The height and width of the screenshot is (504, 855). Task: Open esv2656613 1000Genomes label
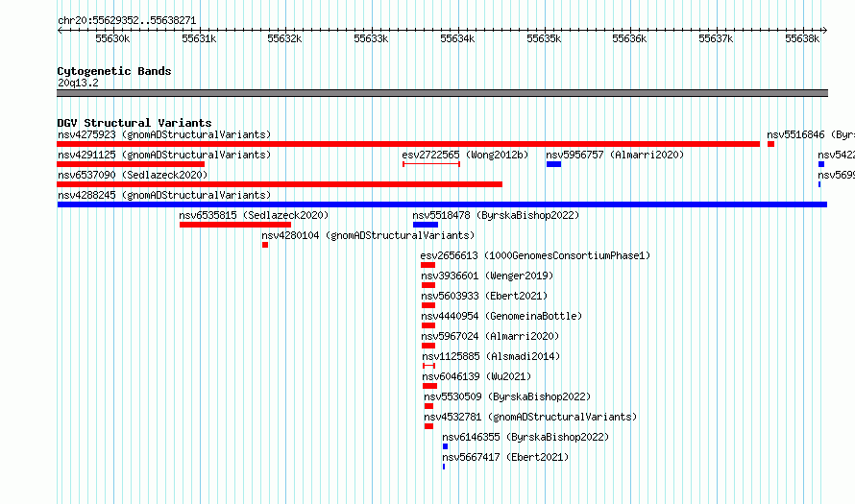point(535,255)
